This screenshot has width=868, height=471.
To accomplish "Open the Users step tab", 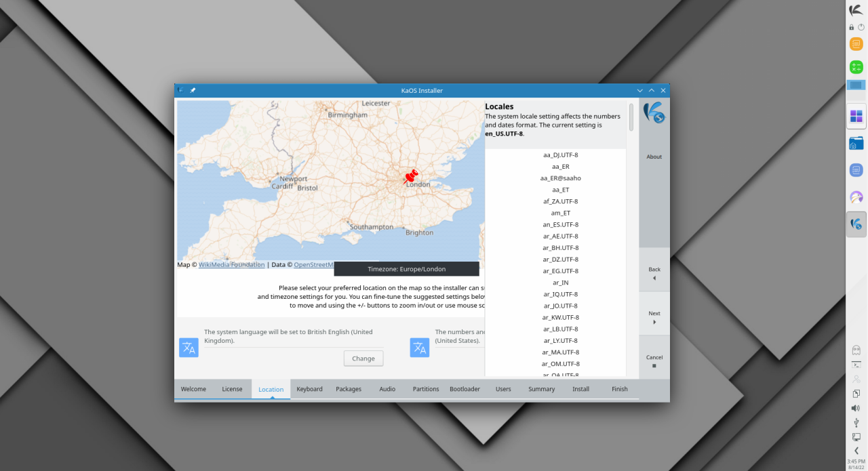I will (503, 389).
